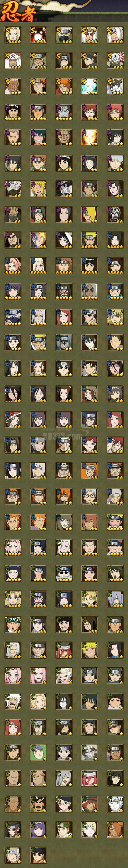Choose the A-rank blue-skinned Kisame portrait
The image size is (128, 868).
click(64, 112)
